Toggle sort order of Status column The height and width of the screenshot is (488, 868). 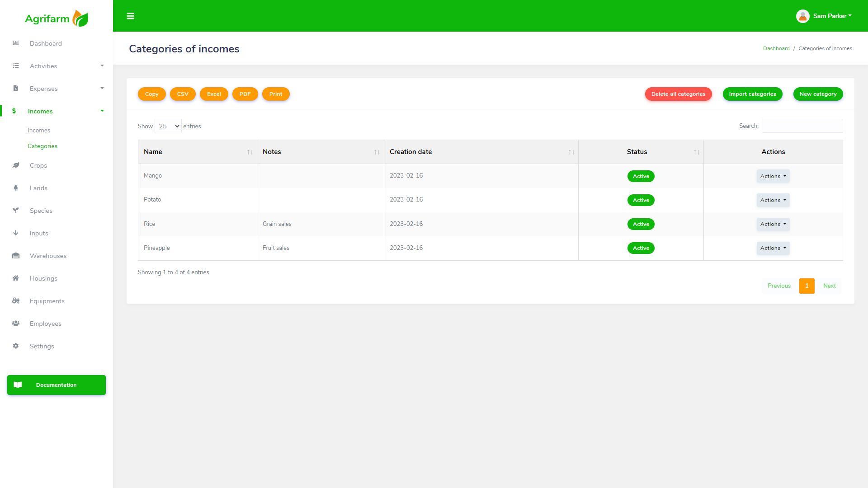pyautogui.click(x=696, y=152)
